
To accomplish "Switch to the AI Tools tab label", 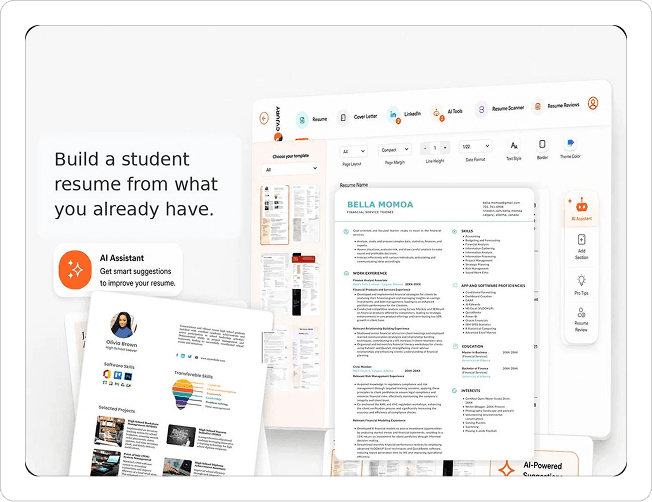I will 455,111.
